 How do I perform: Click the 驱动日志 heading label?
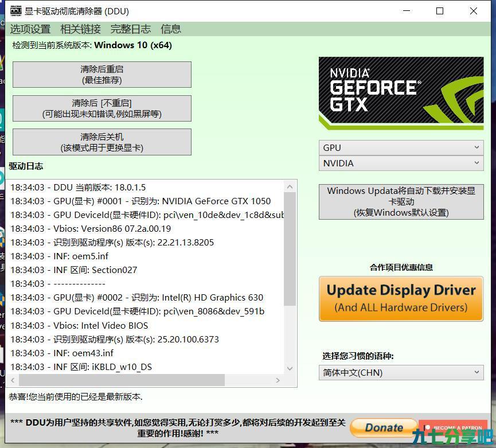(x=26, y=166)
